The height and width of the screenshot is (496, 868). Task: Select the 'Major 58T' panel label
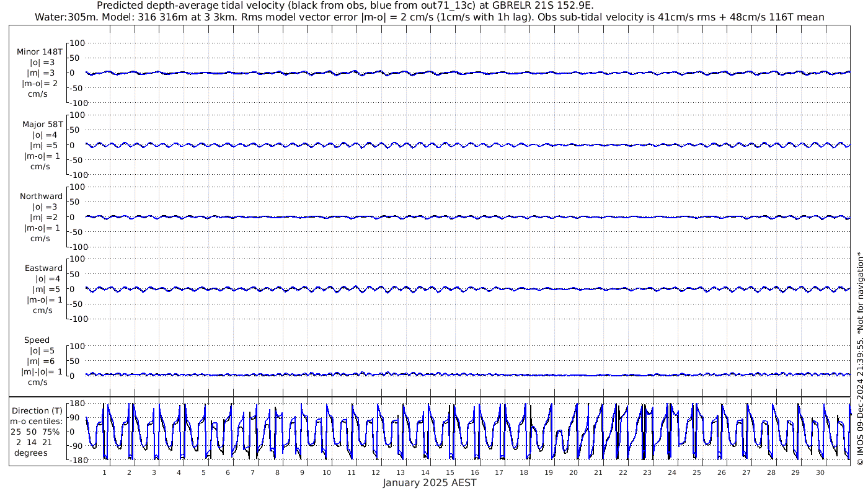(42, 124)
